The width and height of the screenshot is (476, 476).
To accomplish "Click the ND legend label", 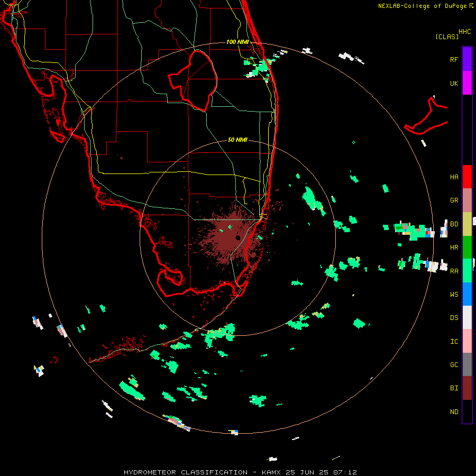I will [x=454, y=412].
